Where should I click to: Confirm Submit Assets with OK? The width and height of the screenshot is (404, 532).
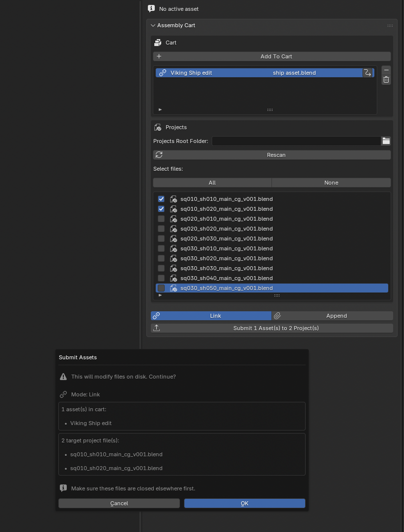pyautogui.click(x=245, y=503)
